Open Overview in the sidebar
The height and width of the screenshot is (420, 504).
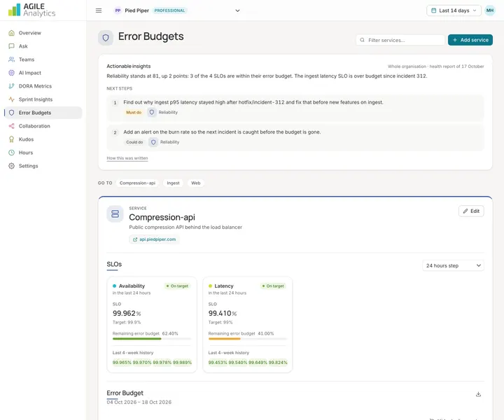(x=43, y=33)
